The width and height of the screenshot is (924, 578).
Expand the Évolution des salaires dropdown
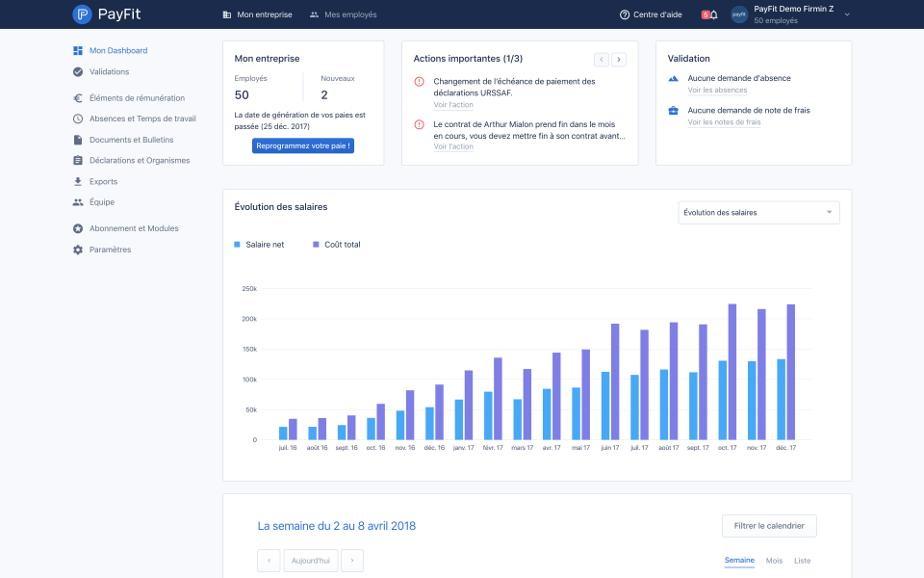click(x=759, y=212)
